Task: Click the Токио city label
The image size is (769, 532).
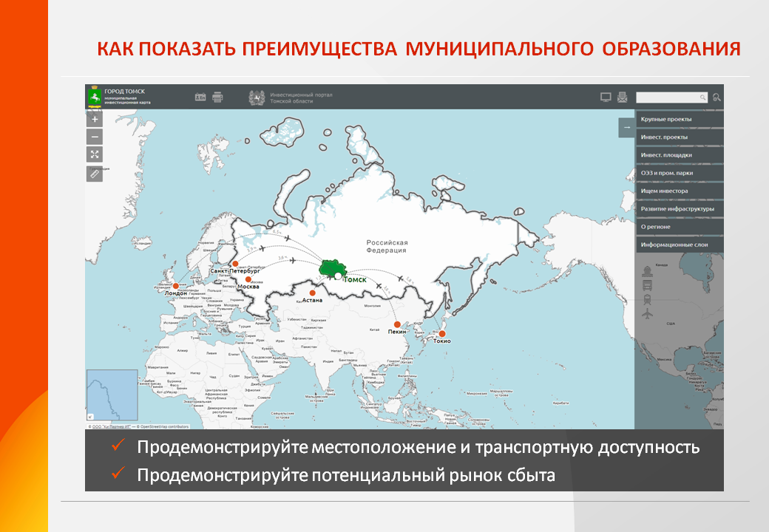Action: tap(442, 341)
